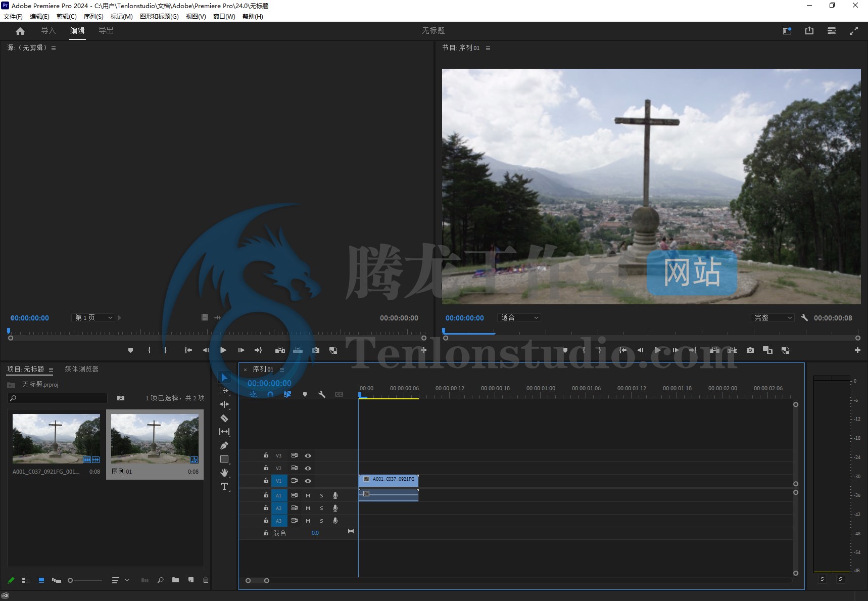Open the 剪辑(C) menu
The width and height of the screenshot is (868, 601).
pyautogui.click(x=67, y=17)
